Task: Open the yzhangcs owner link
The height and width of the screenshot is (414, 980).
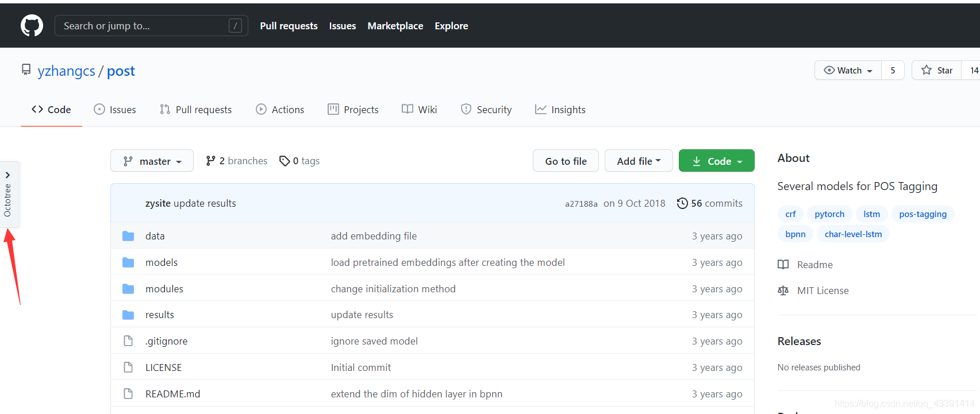Action: (66, 71)
